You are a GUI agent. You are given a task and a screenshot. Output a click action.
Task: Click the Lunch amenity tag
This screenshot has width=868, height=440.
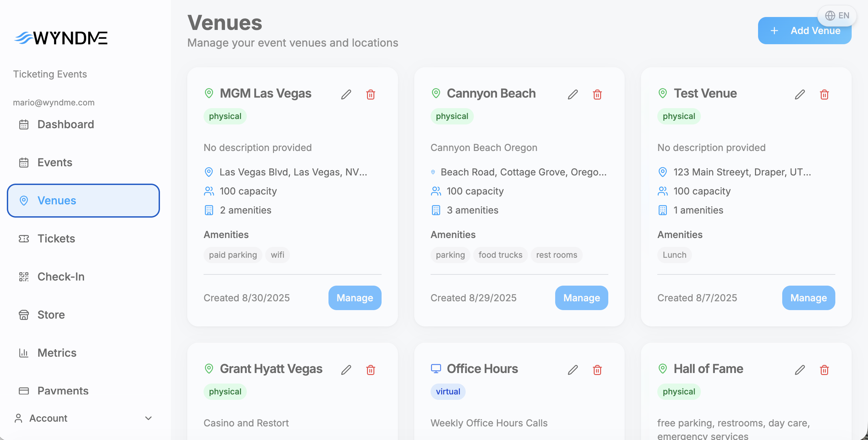tap(675, 255)
